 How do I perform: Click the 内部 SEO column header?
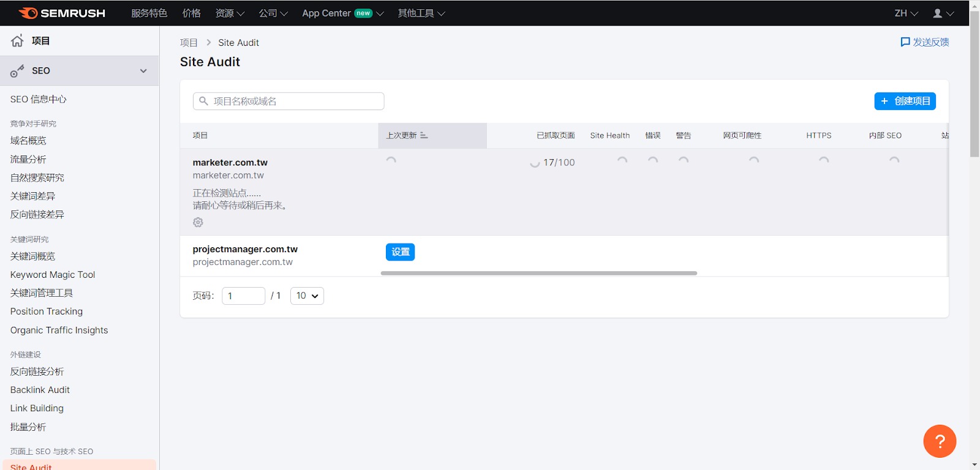[885, 135]
